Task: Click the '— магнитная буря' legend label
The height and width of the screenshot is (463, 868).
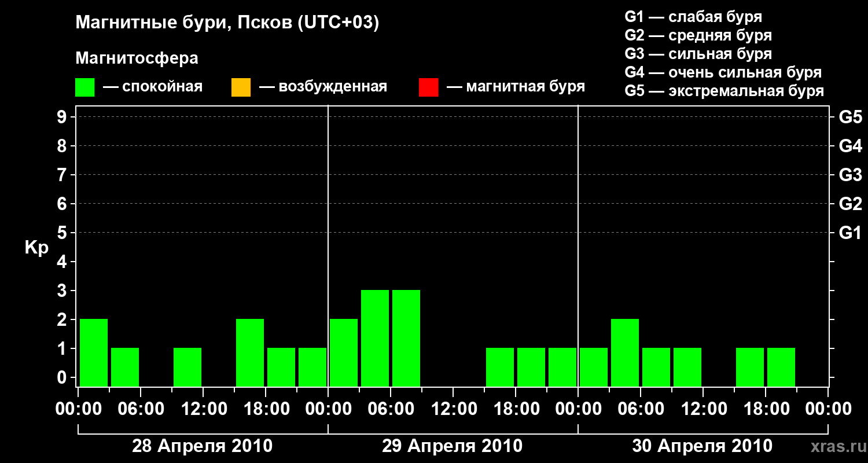Action: click(516, 87)
